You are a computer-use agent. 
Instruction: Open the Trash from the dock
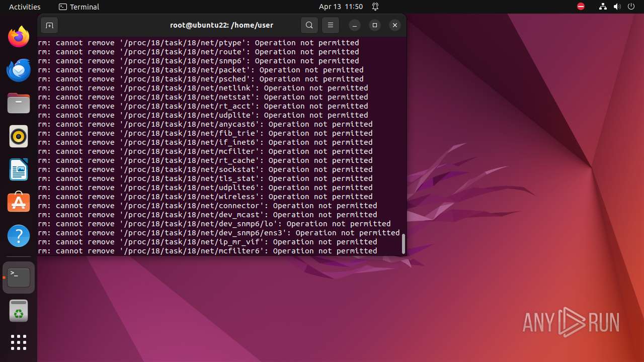[19, 311]
